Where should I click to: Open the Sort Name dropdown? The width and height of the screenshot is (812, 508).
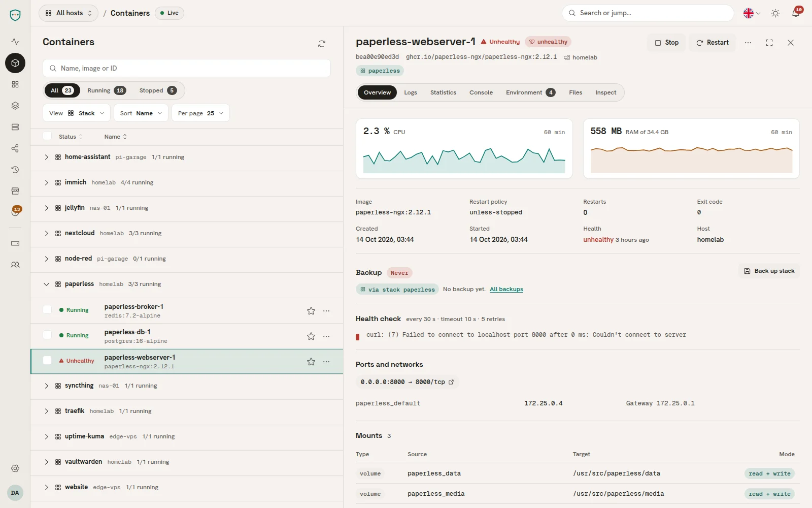click(x=141, y=113)
